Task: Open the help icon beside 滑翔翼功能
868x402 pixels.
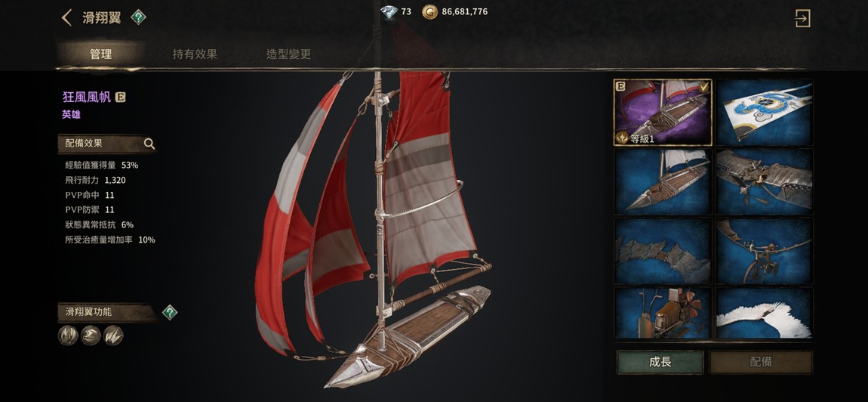Action: pos(169,312)
